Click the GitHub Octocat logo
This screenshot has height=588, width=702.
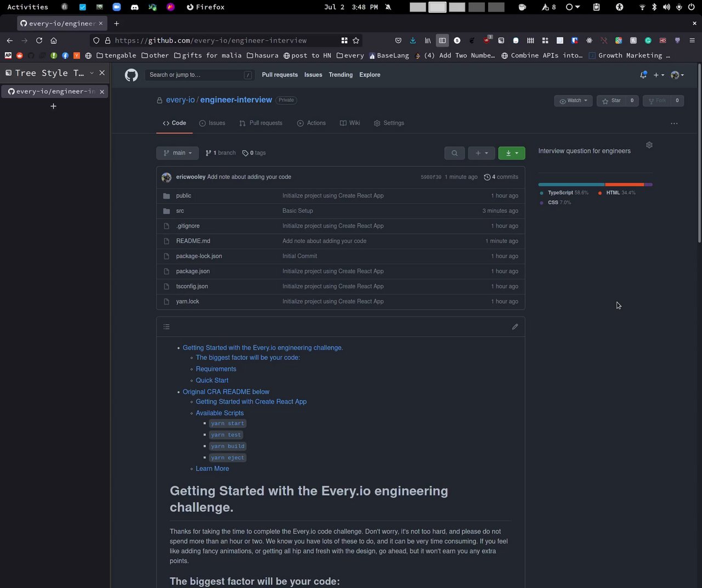coord(131,75)
